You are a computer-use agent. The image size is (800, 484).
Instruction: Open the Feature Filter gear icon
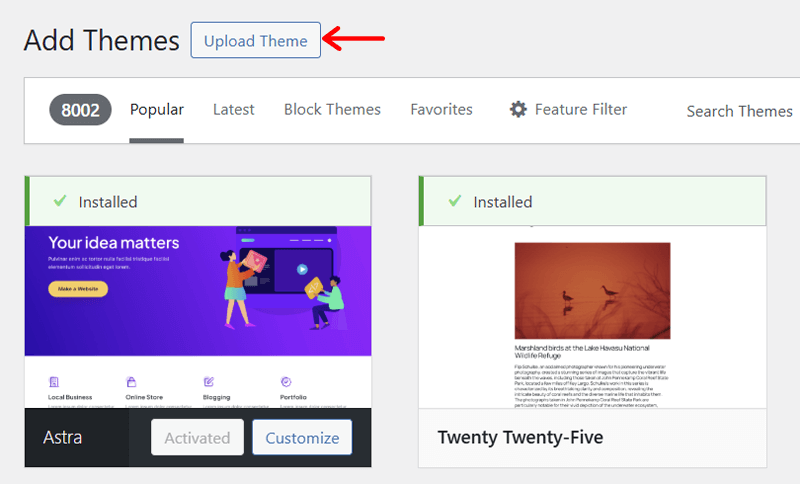click(x=518, y=109)
